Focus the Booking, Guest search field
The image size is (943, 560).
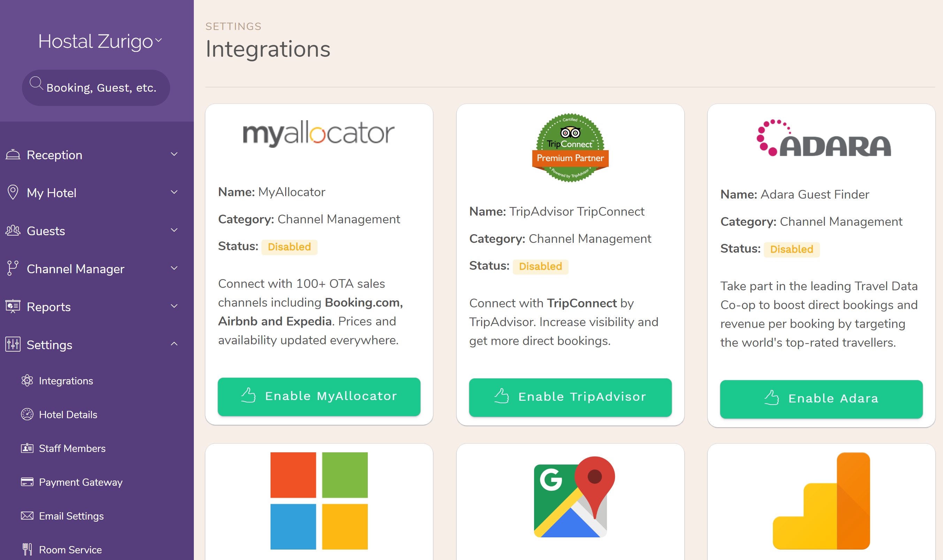click(96, 87)
